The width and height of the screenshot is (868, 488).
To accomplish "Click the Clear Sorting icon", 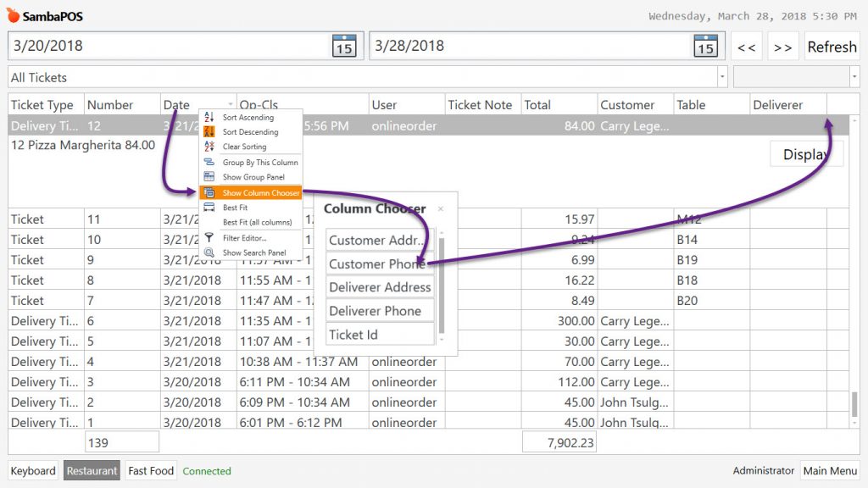I will point(209,147).
